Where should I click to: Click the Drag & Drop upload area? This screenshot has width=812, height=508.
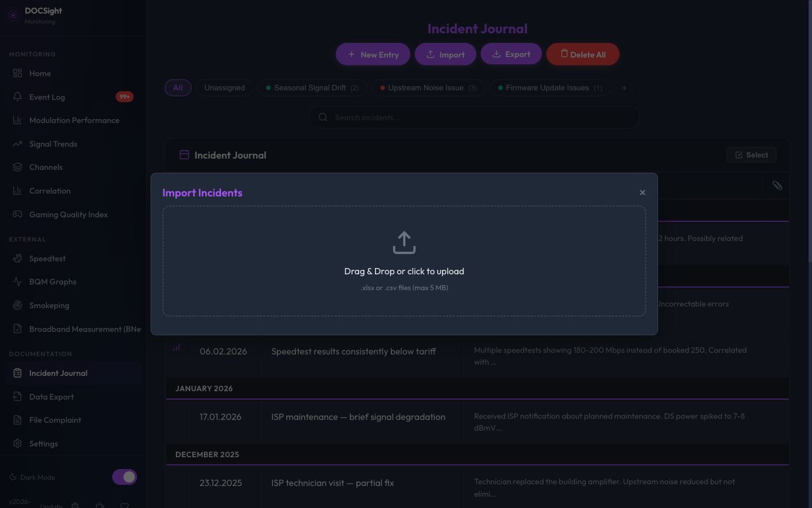tap(404, 261)
